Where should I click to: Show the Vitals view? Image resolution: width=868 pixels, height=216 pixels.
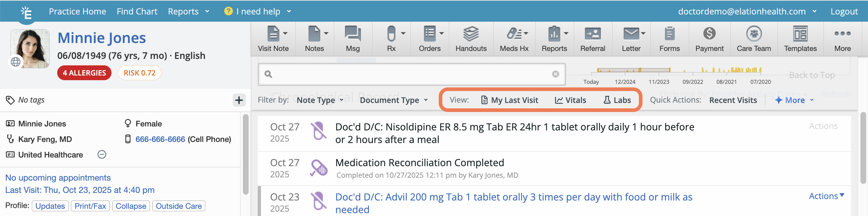[570, 100]
